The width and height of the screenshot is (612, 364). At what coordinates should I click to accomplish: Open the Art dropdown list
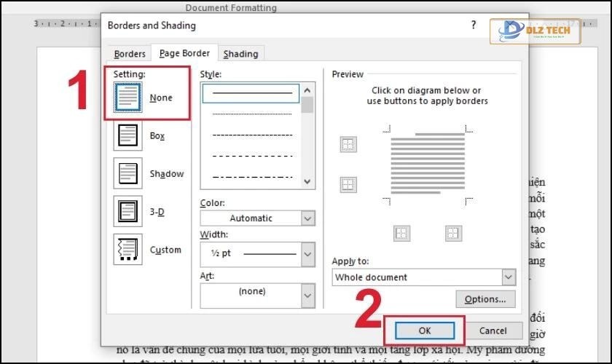[307, 295]
